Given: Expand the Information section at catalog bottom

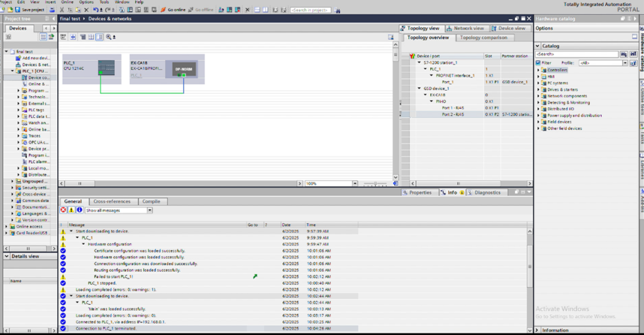Looking at the screenshot, I should pyautogui.click(x=537, y=330).
